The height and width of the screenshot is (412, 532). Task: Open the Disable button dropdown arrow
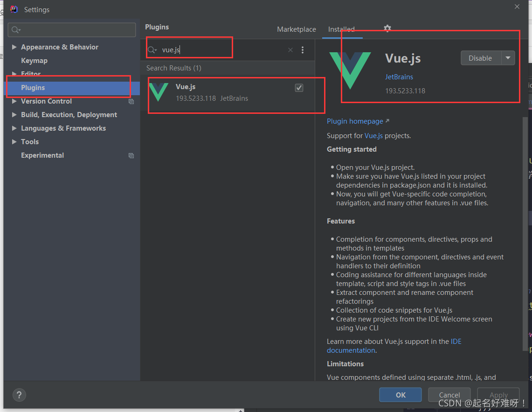[x=508, y=58]
